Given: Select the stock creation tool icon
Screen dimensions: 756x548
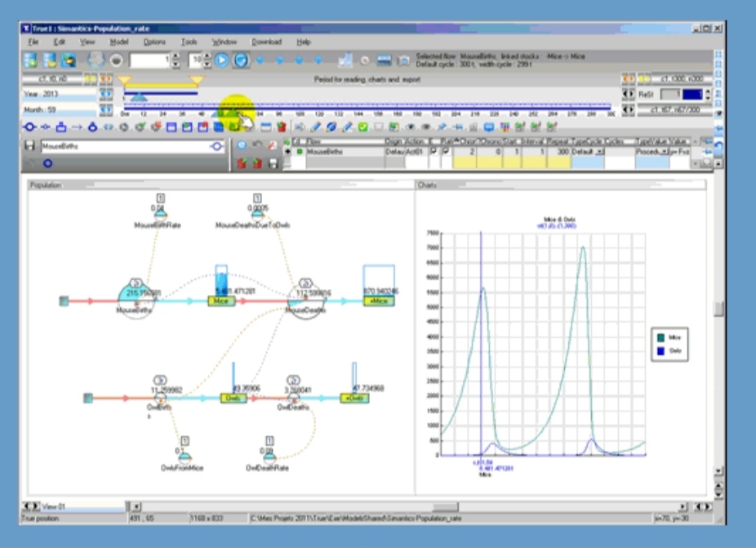Looking at the screenshot, I should click(x=60, y=127).
